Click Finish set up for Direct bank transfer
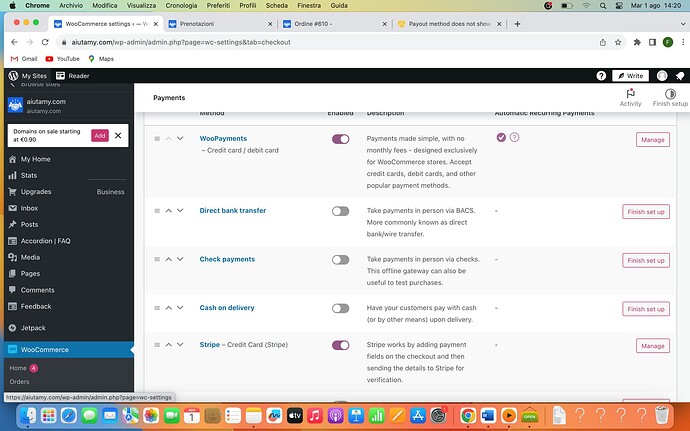 tap(646, 212)
